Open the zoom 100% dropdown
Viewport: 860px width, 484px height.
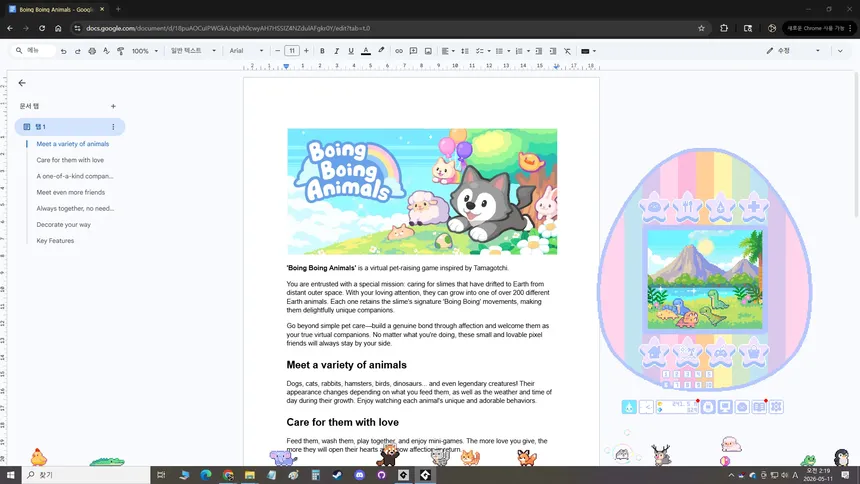(145, 51)
